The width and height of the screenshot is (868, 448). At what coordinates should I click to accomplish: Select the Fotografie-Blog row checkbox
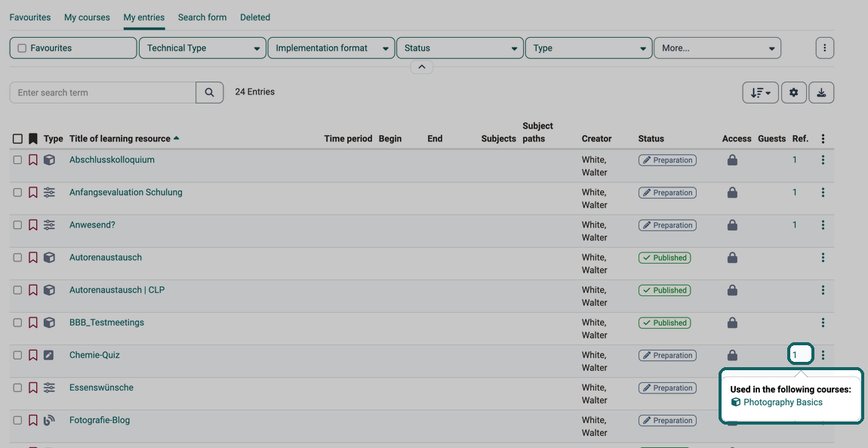17,420
